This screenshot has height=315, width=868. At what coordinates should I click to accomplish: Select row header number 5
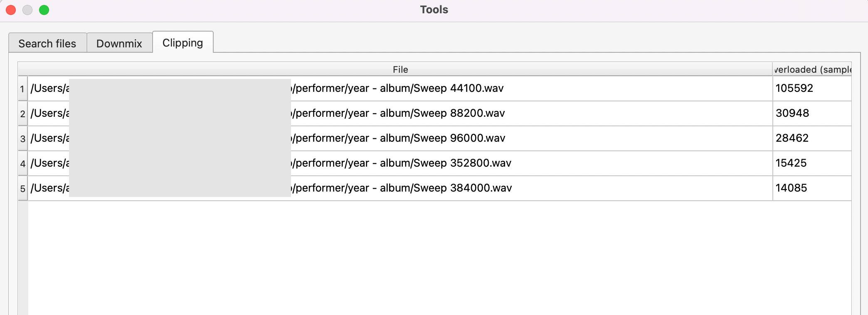tap(23, 188)
